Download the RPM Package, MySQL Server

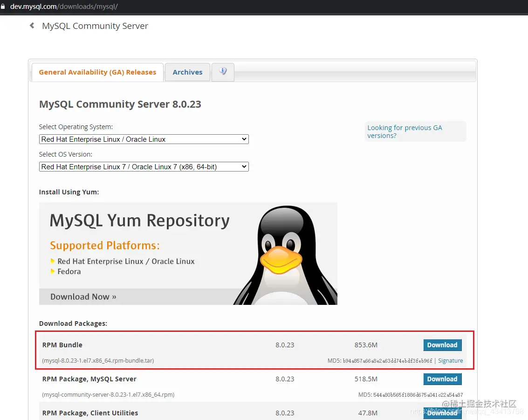tap(442, 379)
